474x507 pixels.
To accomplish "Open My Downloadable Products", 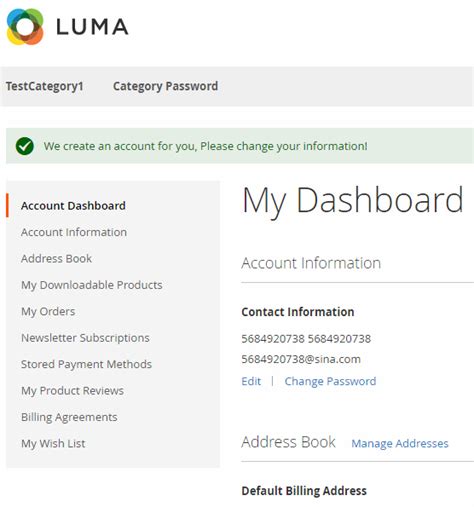I will [x=92, y=285].
